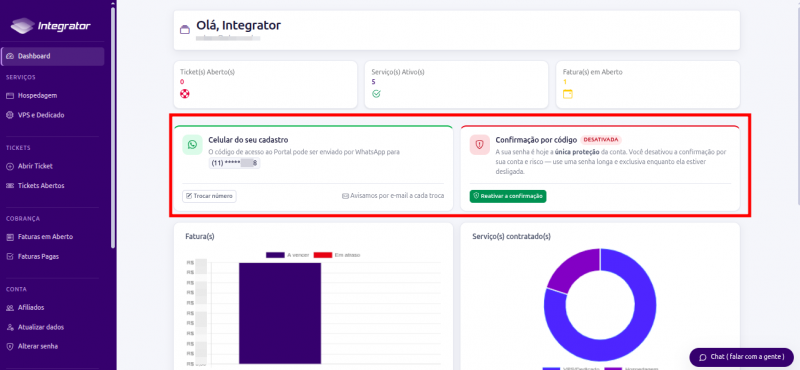Click the Hospedagem window icon
Viewport: 800px width, 370px height.
10,95
